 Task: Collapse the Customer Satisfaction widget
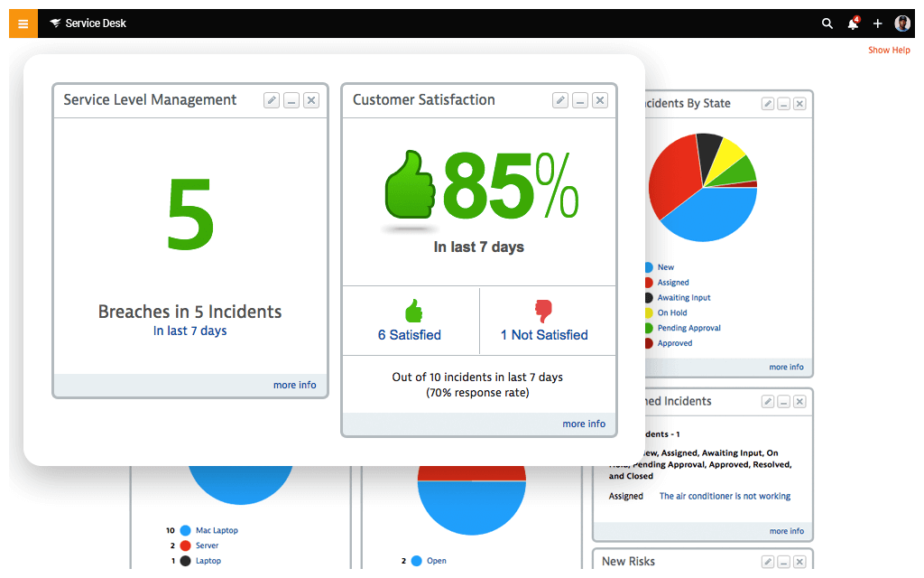click(x=579, y=100)
